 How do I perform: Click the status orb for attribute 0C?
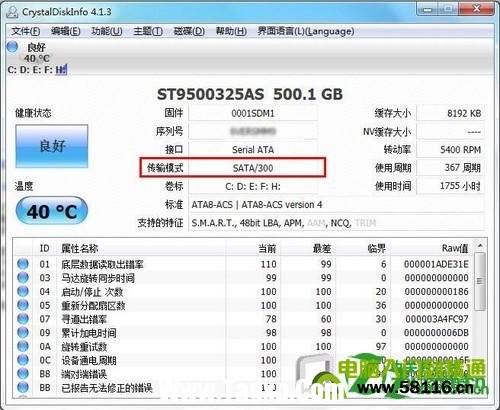(23, 360)
